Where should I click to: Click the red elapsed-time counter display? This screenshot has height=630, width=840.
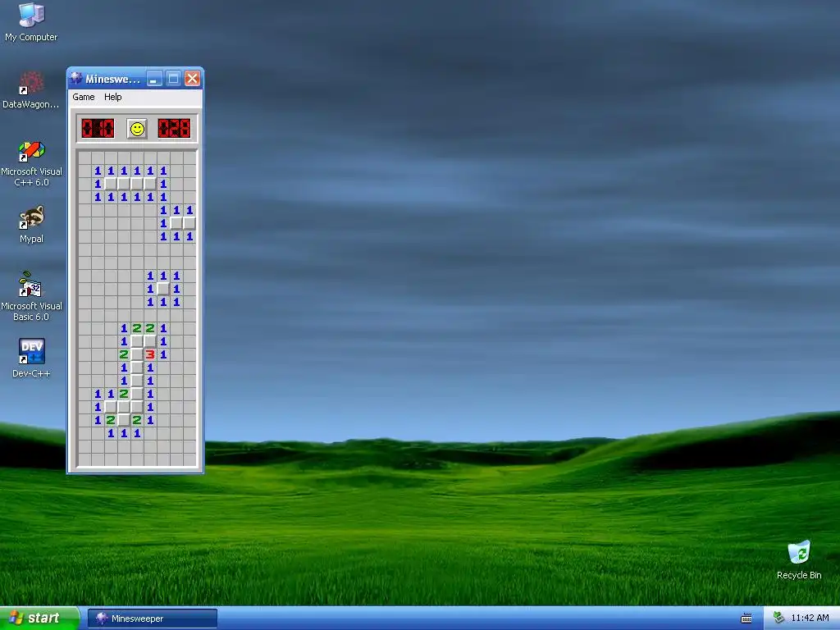[174, 129]
